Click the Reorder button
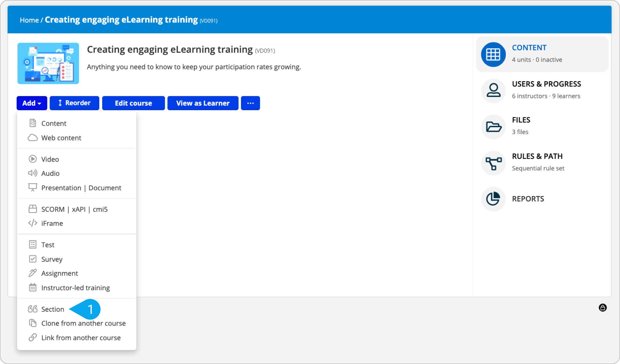 point(74,103)
